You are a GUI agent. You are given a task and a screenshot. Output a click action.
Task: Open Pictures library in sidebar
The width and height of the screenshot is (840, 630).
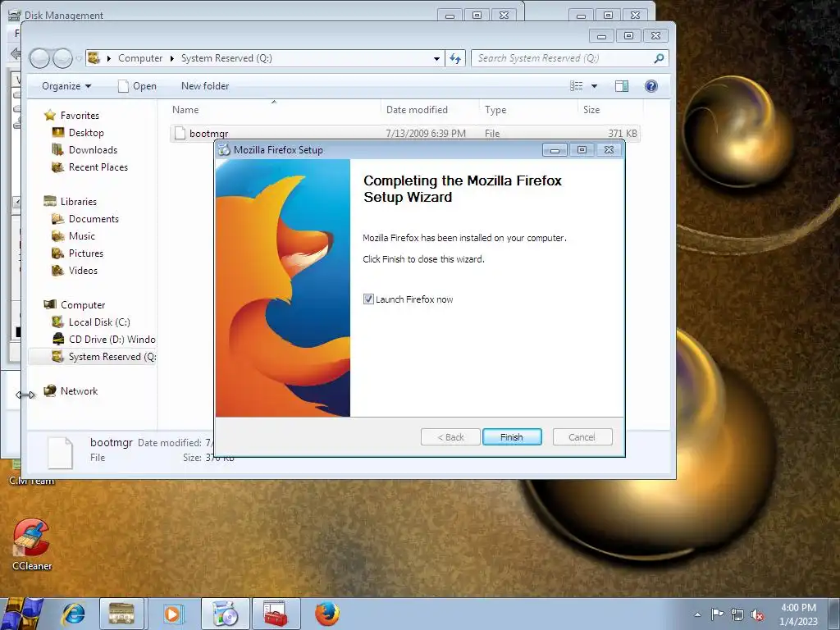(86, 253)
